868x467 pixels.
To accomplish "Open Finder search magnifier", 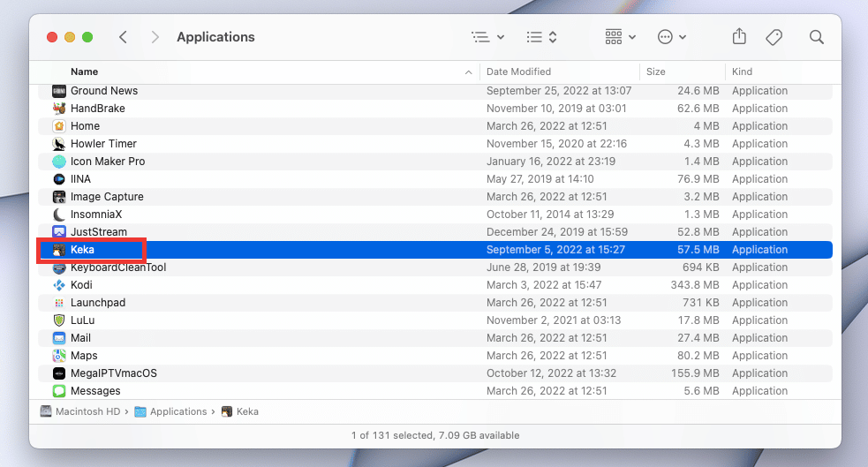I will pos(817,37).
